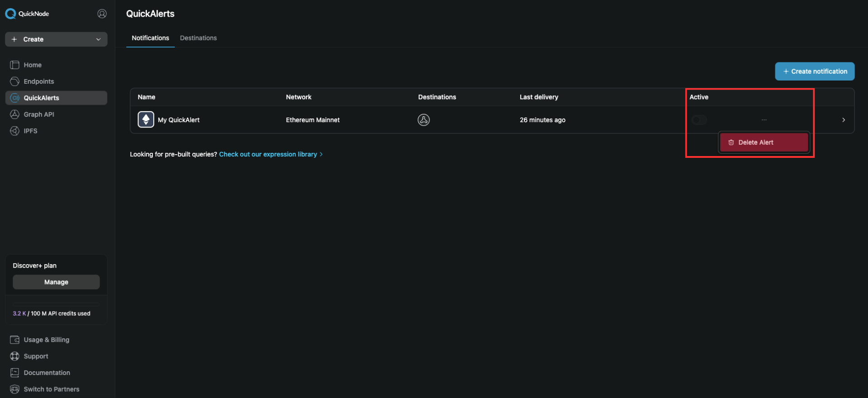Click the Support lifebuoy icon

click(14, 356)
